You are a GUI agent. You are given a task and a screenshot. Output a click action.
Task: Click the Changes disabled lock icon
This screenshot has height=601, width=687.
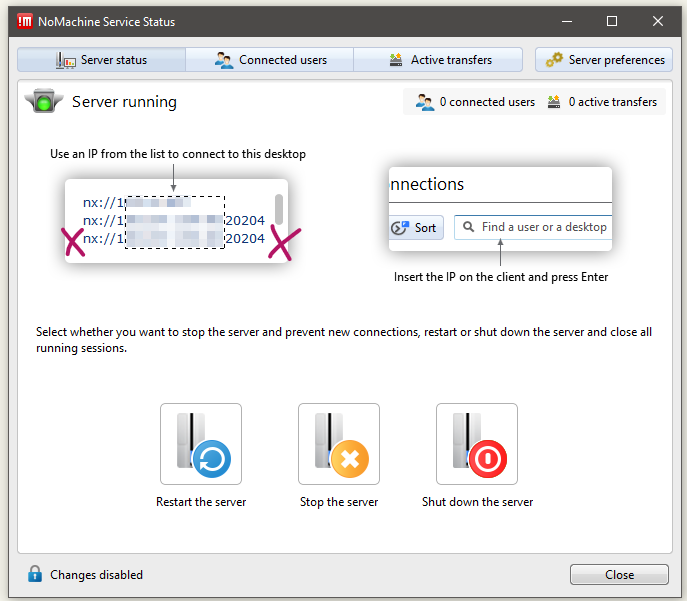[35, 574]
